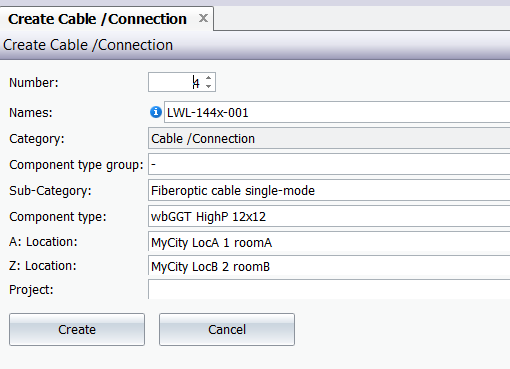
Task: Open Component type showing wbGGT HighP 12x12
Action: (329, 216)
